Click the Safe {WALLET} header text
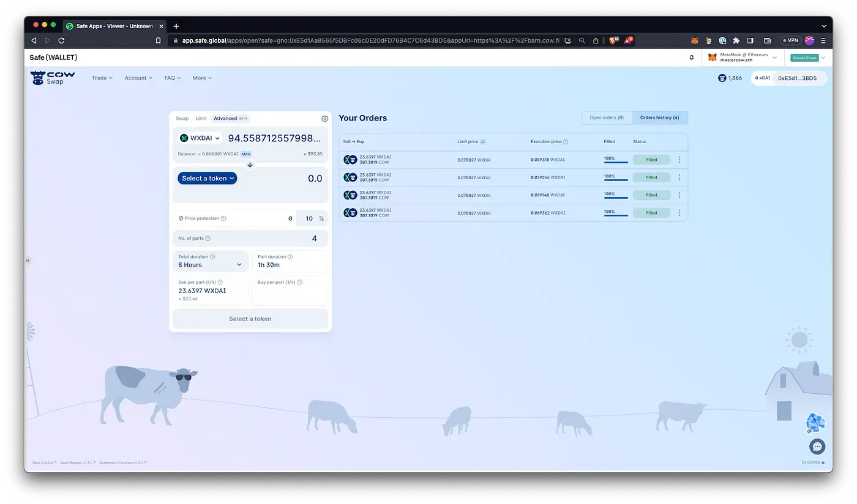857x504 pixels. pos(53,57)
